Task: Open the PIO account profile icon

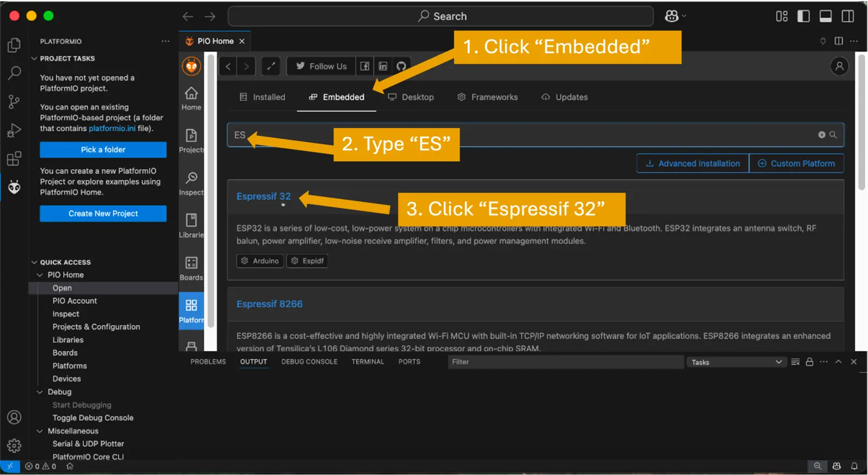Action: click(839, 66)
